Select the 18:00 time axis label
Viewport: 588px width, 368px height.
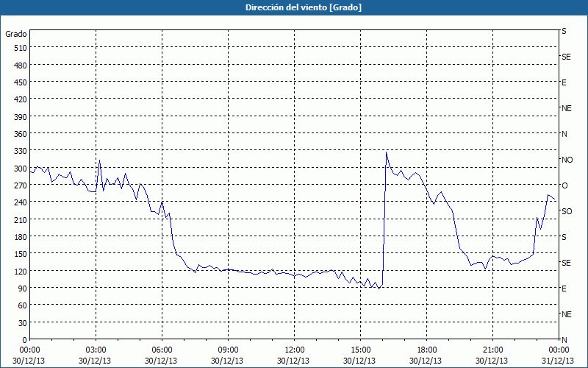tap(426, 350)
